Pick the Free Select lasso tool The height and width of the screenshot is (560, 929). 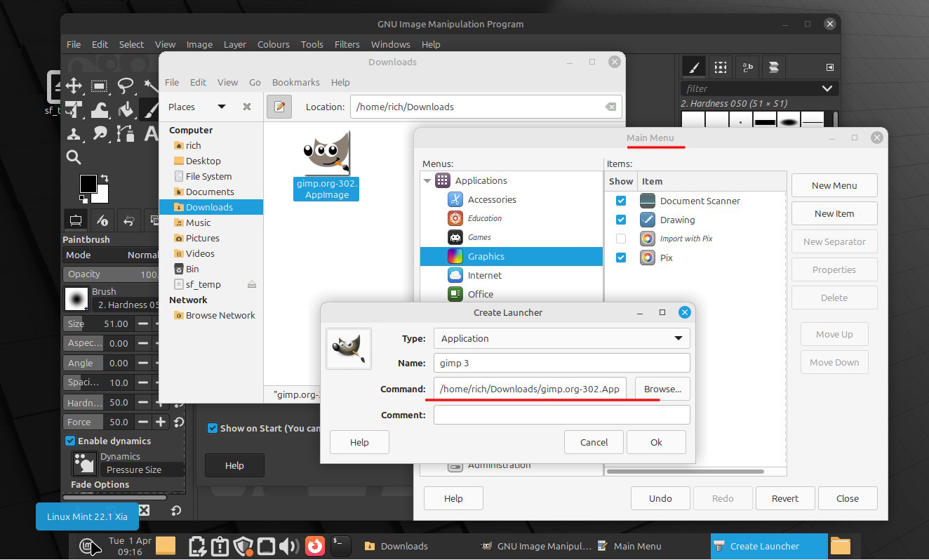(x=125, y=86)
